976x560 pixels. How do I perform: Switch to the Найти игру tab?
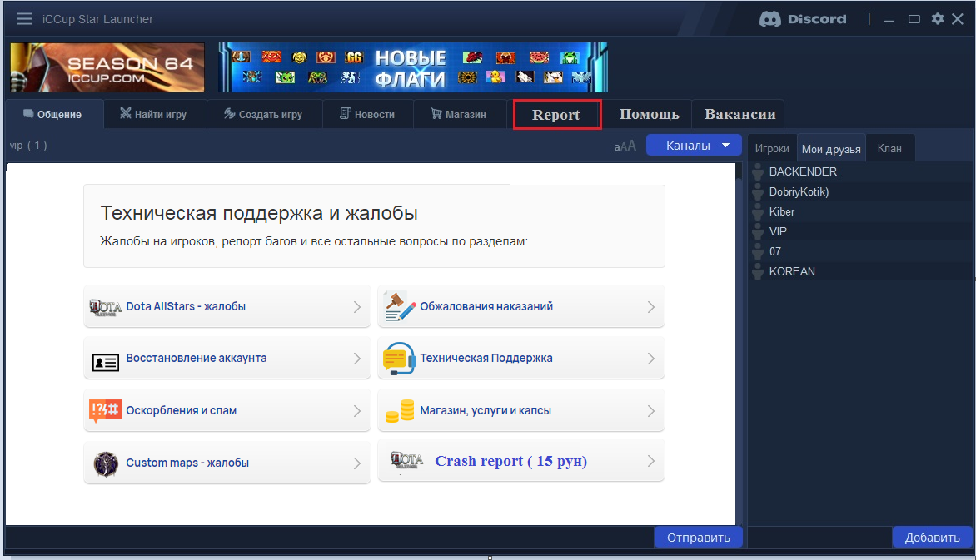[x=154, y=115]
